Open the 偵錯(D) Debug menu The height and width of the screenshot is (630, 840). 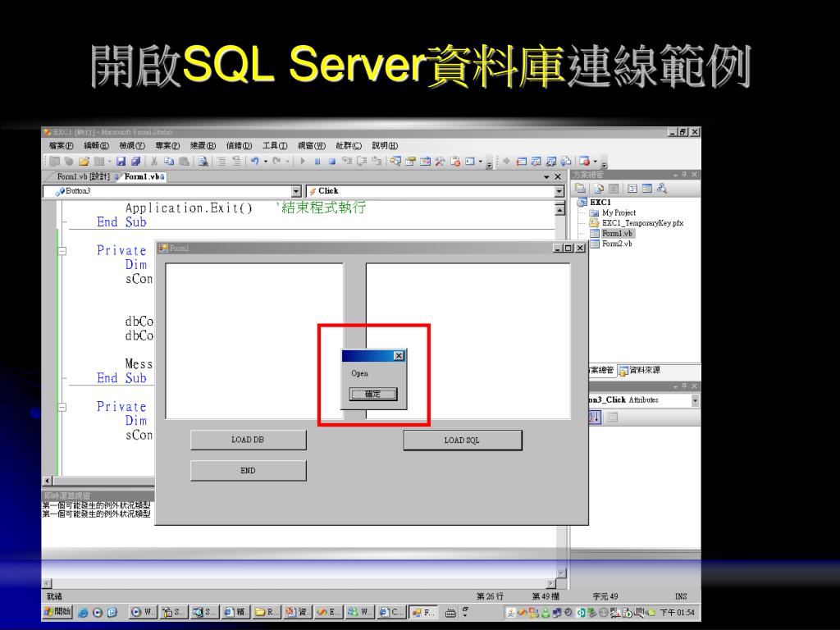[239, 146]
